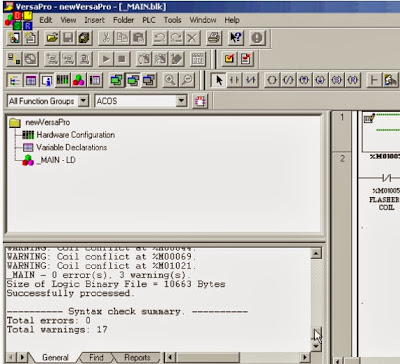
Task: Select the normally open contact tool
Action: pyautogui.click(x=235, y=80)
